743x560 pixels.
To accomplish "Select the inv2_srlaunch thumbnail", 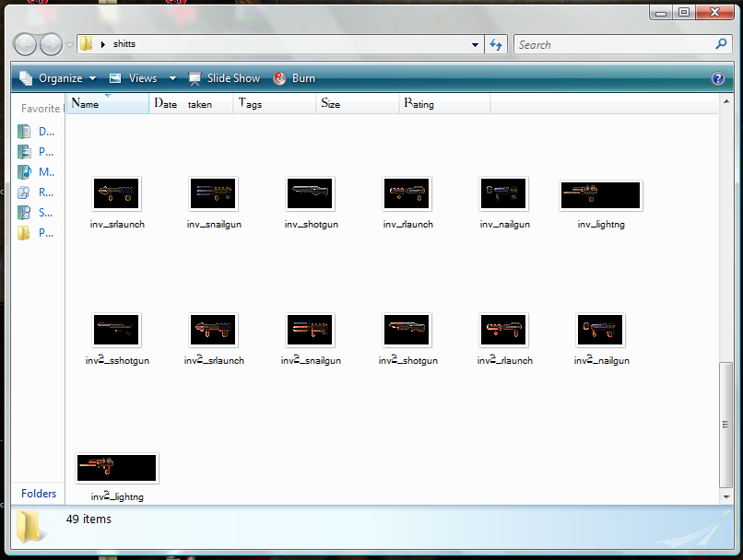I will (x=213, y=331).
